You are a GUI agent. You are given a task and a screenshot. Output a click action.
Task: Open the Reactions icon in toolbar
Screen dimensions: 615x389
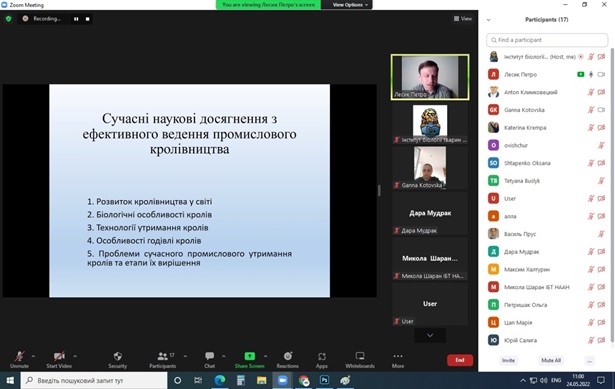[288, 356]
